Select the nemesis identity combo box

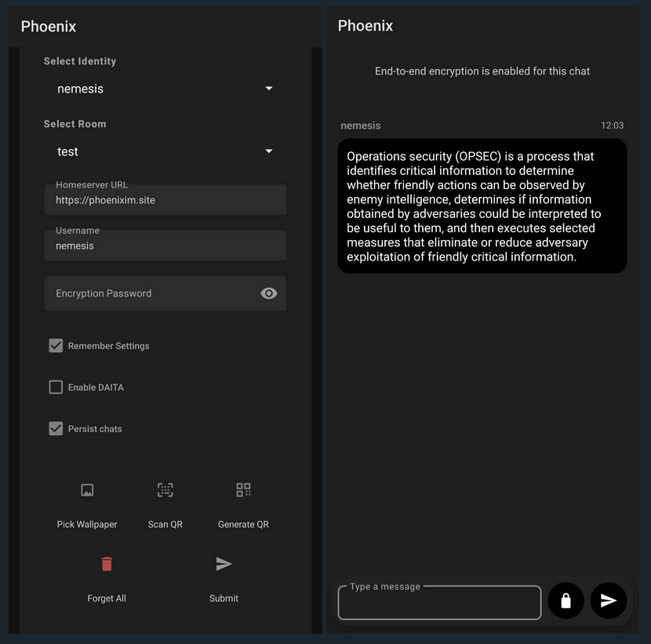pos(157,89)
